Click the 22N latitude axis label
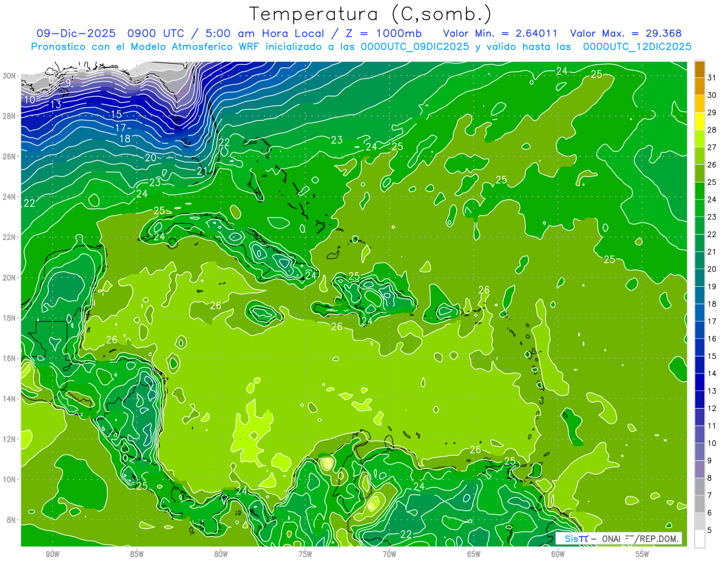This screenshot has width=728, height=562. click(10, 237)
